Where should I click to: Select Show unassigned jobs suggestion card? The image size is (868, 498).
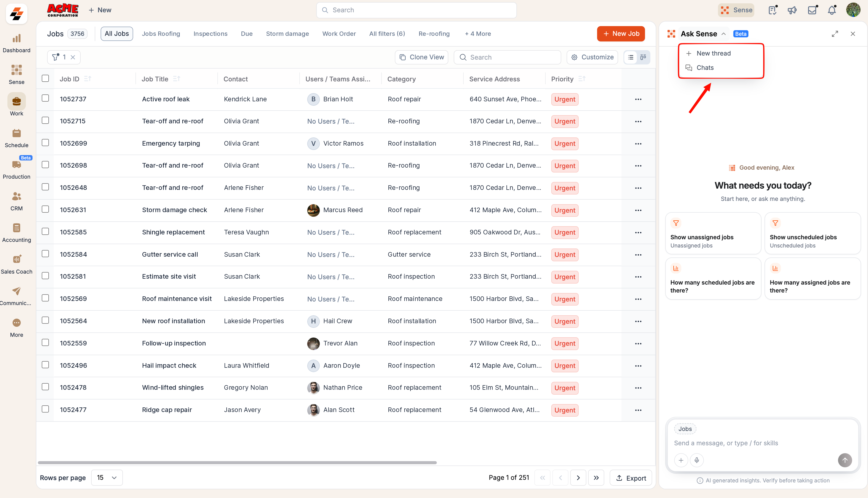(x=713, y=233)
